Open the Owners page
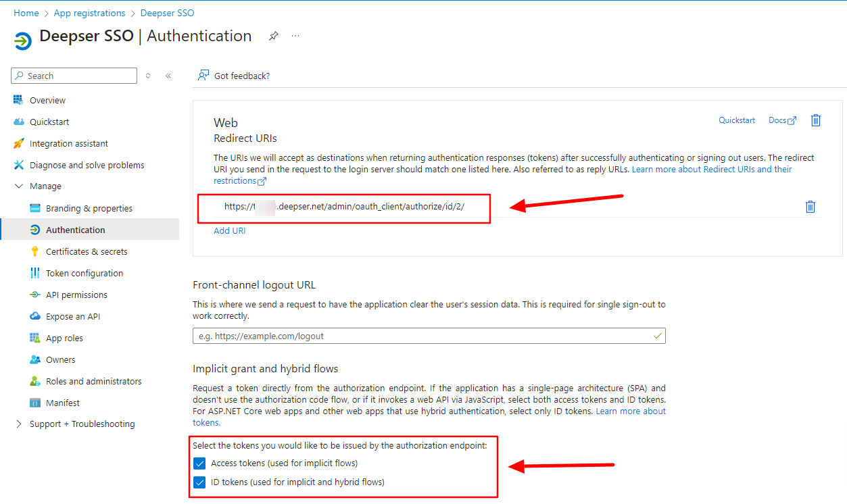The width and height of the screenshot is (847, 504). tap(61, 359)
